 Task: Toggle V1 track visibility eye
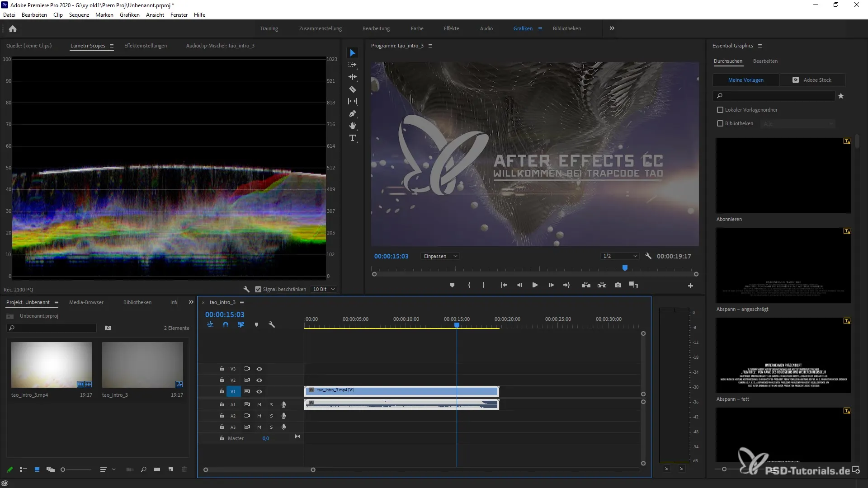(x=259, y=391)
